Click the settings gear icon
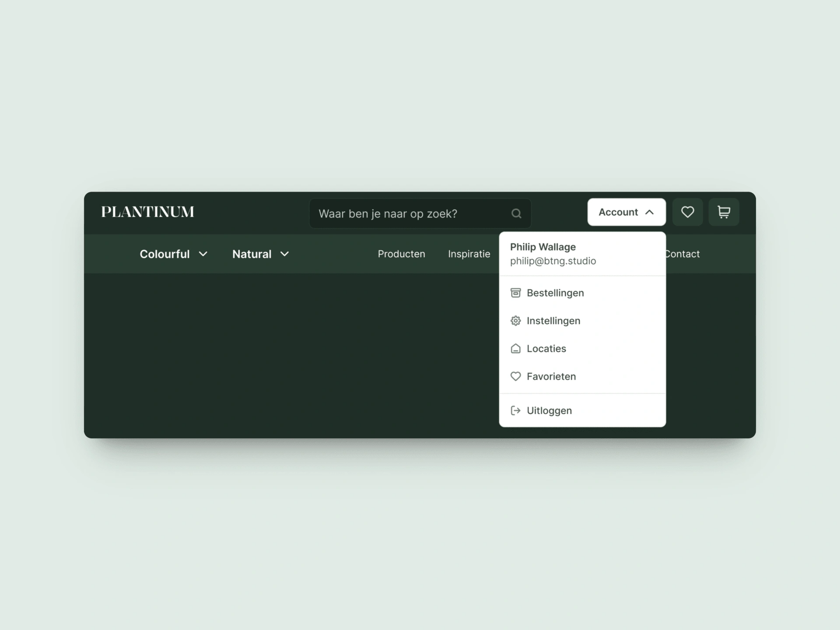This screenshot has height=630, width=840. [515, 320]
